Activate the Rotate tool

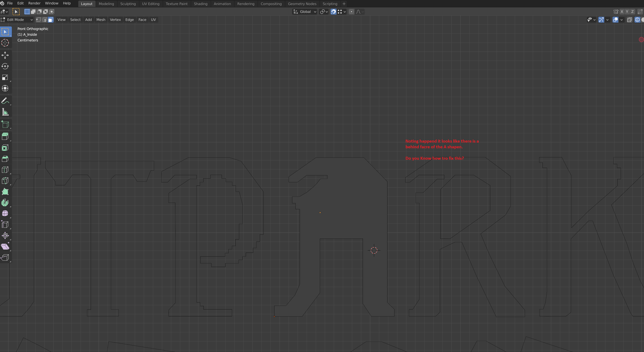coord(5,66)
